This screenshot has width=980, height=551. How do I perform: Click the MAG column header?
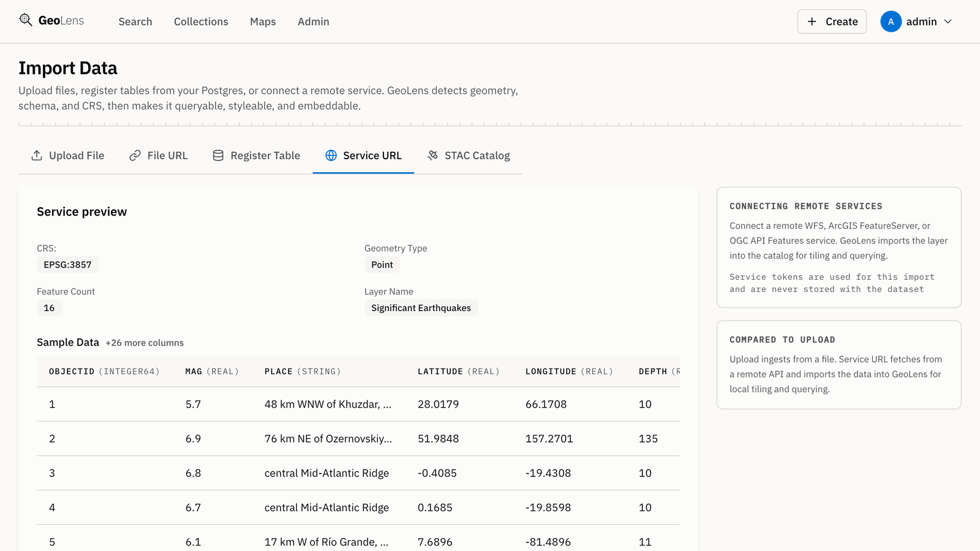point(212,372)
